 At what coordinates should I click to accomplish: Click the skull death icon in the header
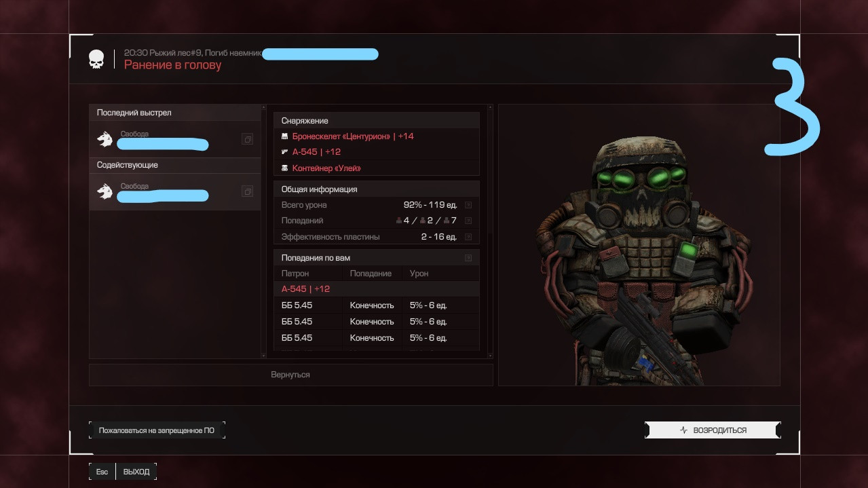coord(97,59)
